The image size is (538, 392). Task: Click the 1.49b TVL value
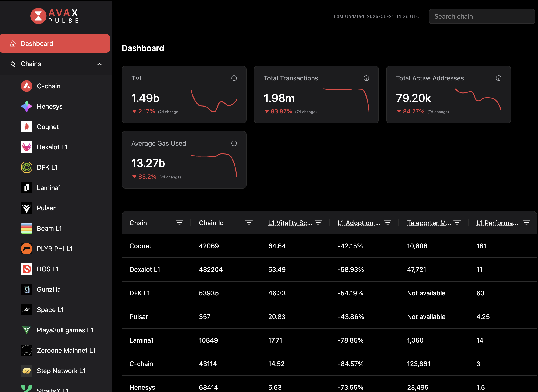tap(145, 98)
